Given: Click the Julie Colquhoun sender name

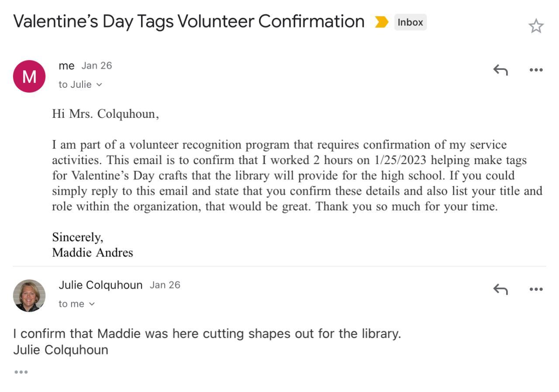Looking at the screenshot, I should tap(100, 285).
